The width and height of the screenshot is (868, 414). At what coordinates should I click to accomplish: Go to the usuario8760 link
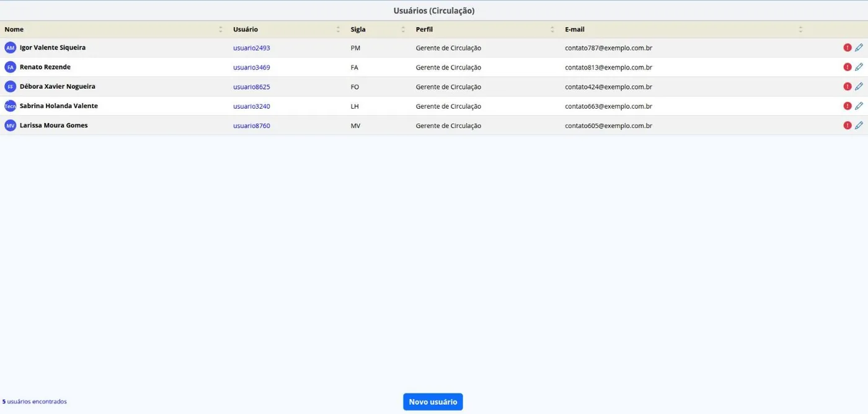252,125
